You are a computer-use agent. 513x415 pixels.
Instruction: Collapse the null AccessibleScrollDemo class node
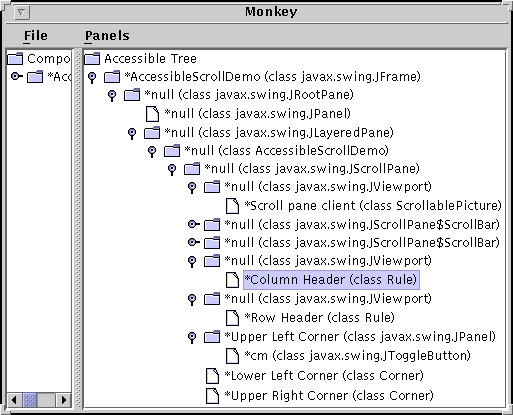click(x=152, y=151)
